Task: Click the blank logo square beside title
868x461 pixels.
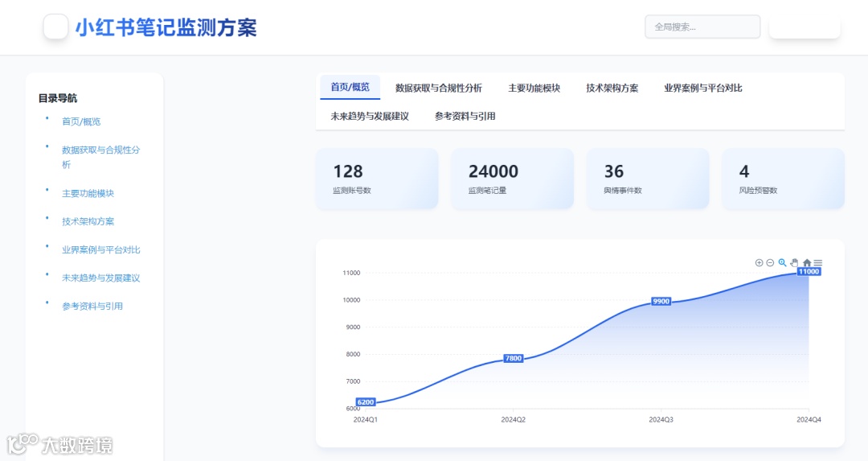Action: (56, 27)
